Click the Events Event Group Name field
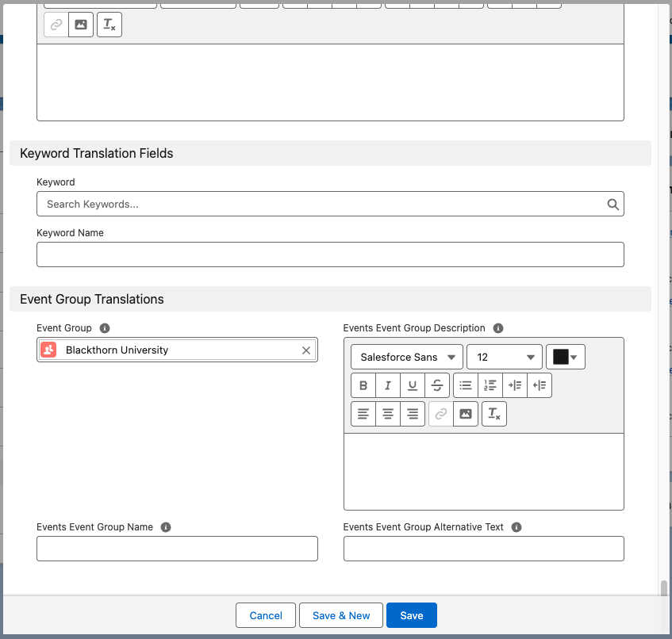Image resolution: width=672 pixels, height=639 pixels. click(177, 549)
